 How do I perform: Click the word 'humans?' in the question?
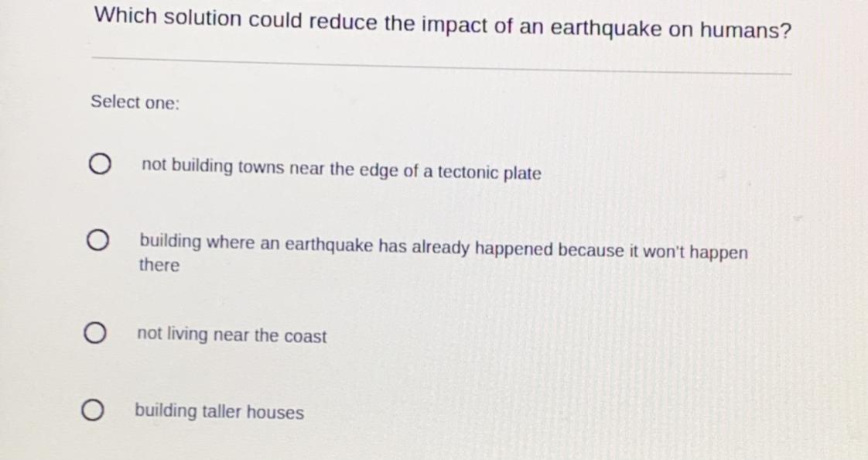(747, 30)
